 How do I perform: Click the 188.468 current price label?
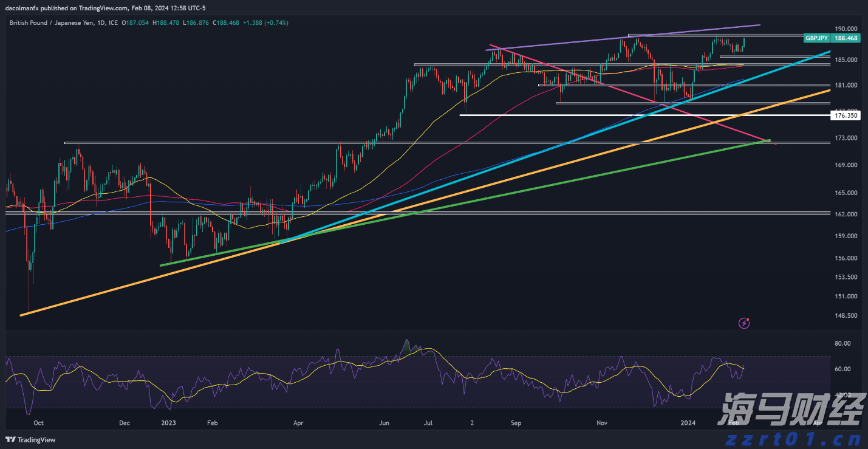(846, 38)
